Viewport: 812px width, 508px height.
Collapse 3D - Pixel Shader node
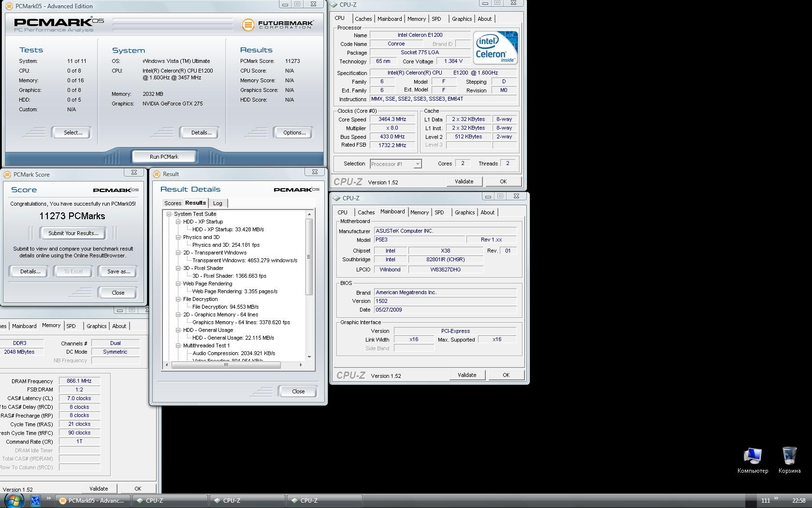(178, 268)
